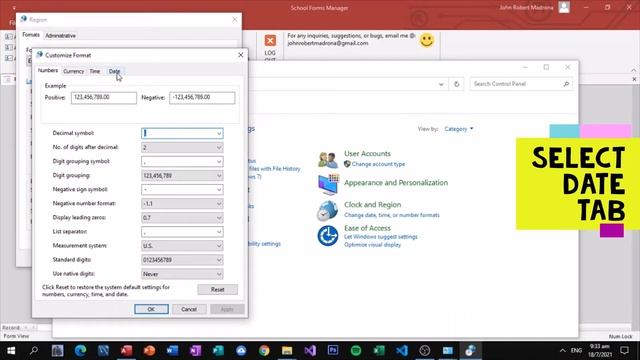Switch to the Currency tab
Screen dimensions: 640x360
[x=73, y=71]
